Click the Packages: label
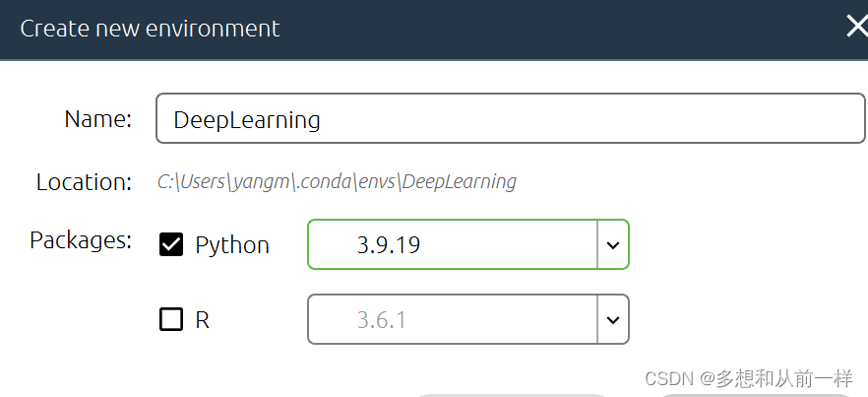868x397 pixels. click(81, 240)
